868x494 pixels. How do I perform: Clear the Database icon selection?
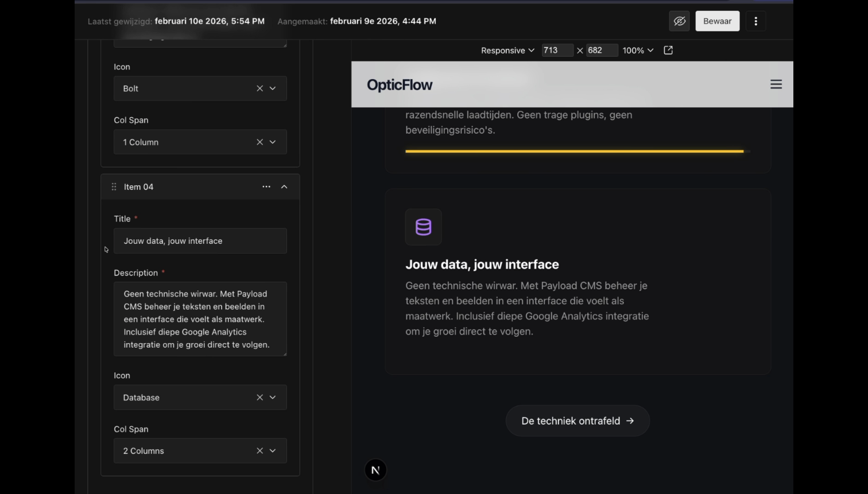pos(259,398)
